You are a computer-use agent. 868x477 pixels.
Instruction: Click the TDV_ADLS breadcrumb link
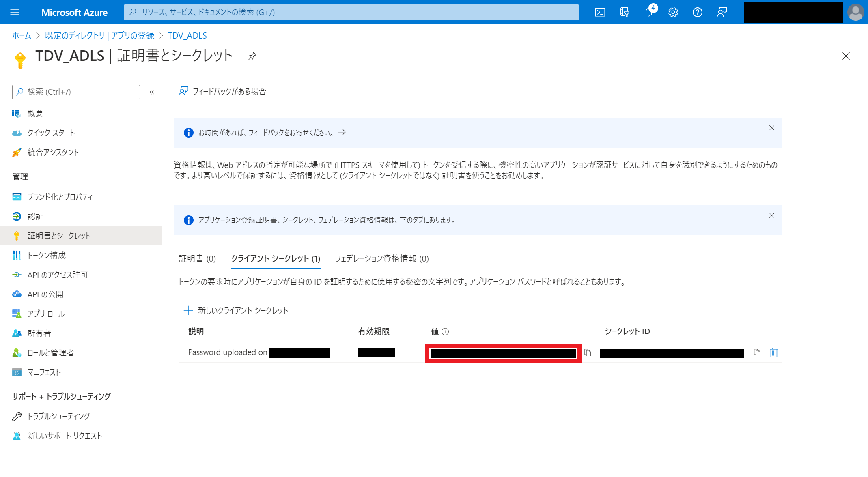tap(187, 36)
